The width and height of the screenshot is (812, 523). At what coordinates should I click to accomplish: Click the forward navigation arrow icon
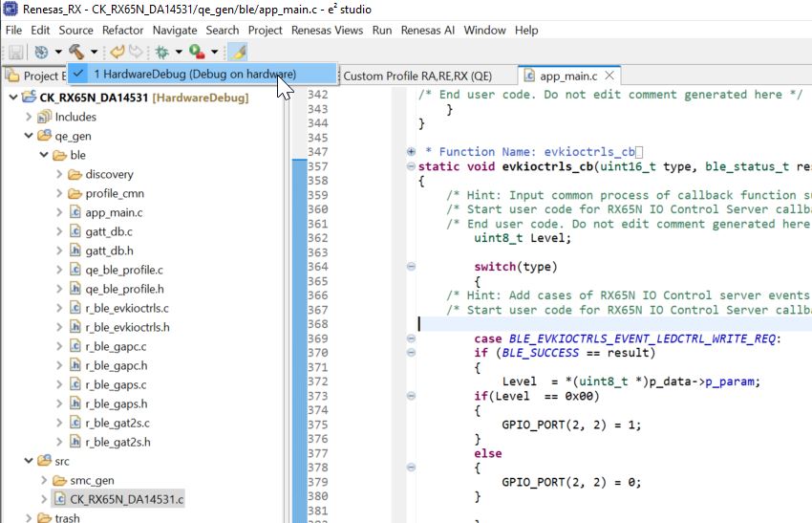click(x=135, y=52)
